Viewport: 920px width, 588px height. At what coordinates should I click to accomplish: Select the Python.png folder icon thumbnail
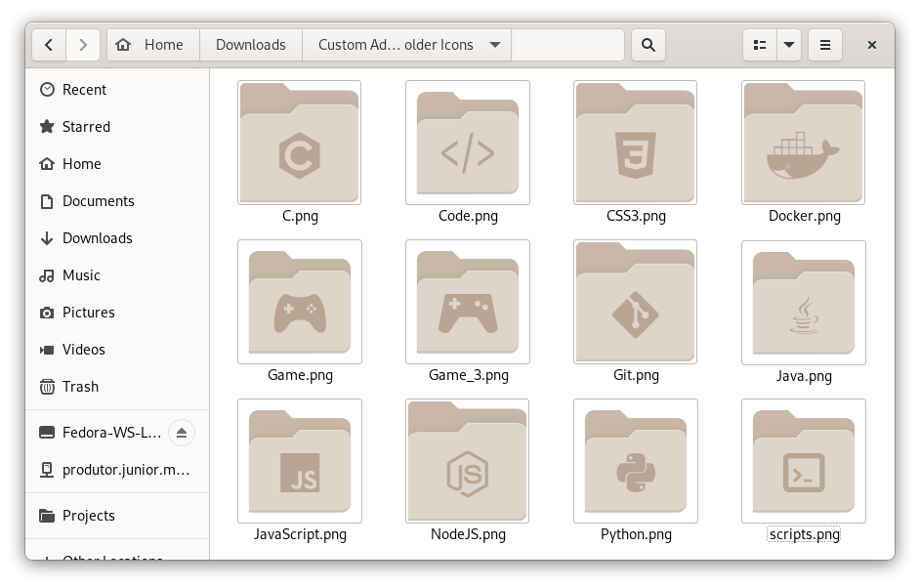pos(636,461)
